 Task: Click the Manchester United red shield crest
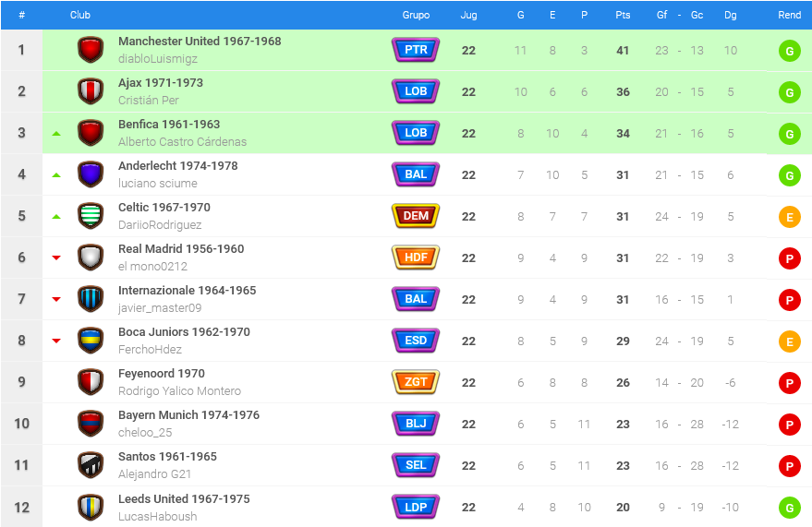tap(91, 50)
